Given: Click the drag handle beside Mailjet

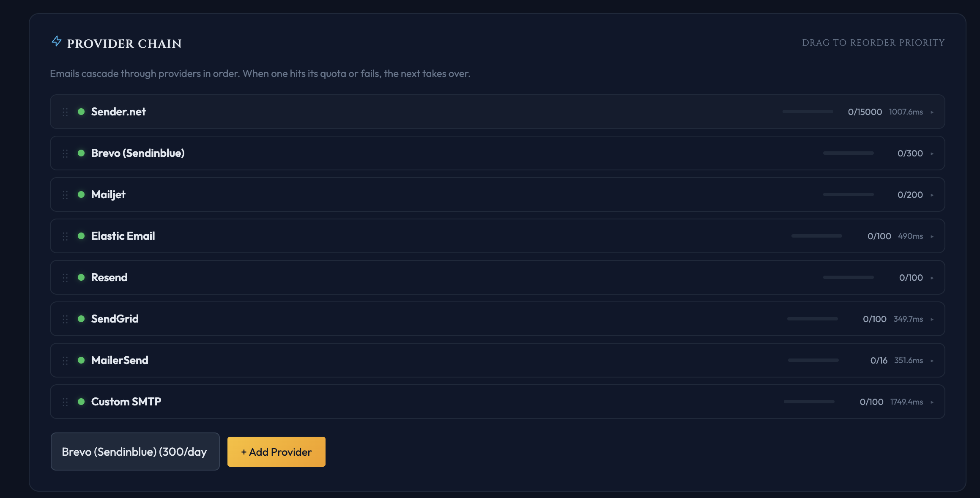Looking at the screenshot, I should pyautogui.click(x=65, y=195).
